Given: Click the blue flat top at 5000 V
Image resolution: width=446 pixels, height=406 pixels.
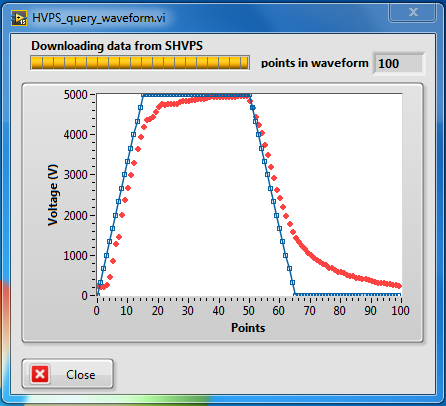Looking at the screenshot, I should click(197, 95).
